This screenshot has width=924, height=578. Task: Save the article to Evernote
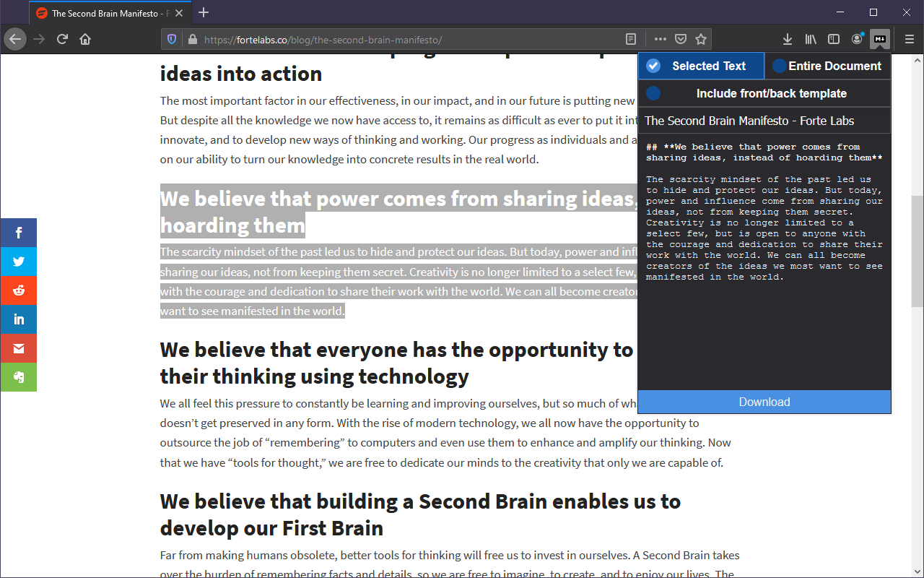(18, 377)
